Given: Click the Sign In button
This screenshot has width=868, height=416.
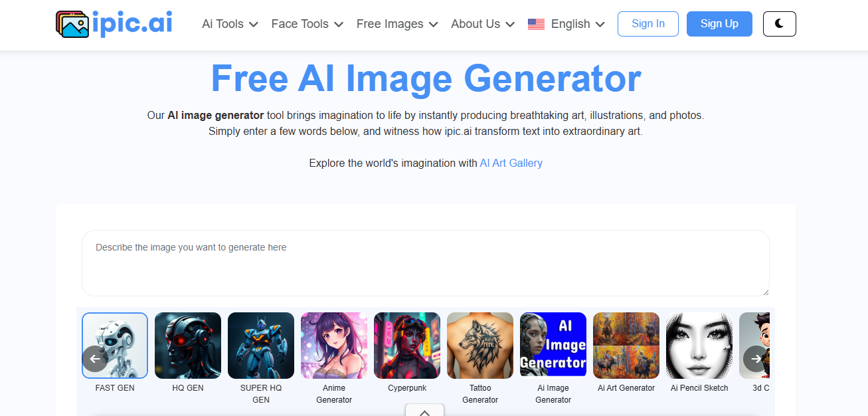Looking at the screenshot, I should click(x=648, y=23).
